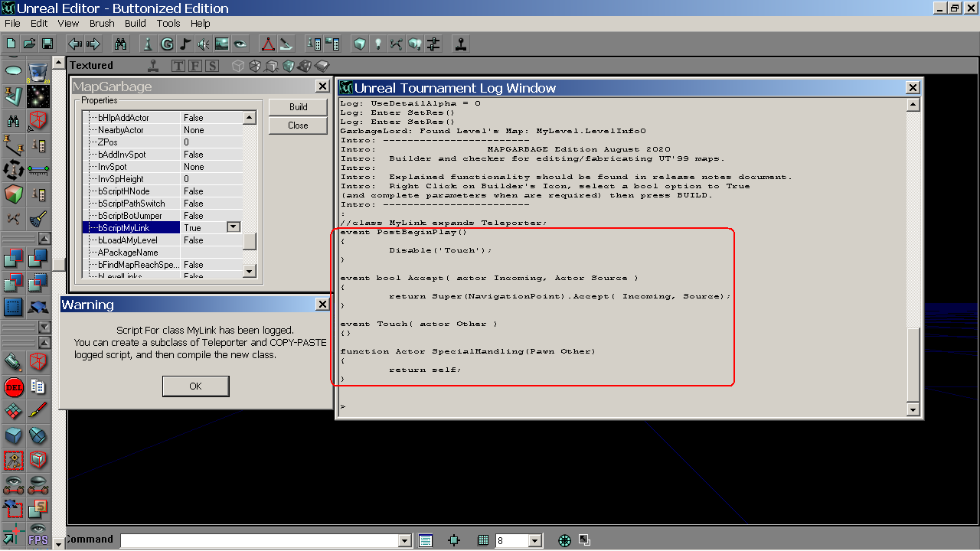Click the Close button in MapGarbage
The height and width of the screenshot is (551, 980).
tap(299, 126)
